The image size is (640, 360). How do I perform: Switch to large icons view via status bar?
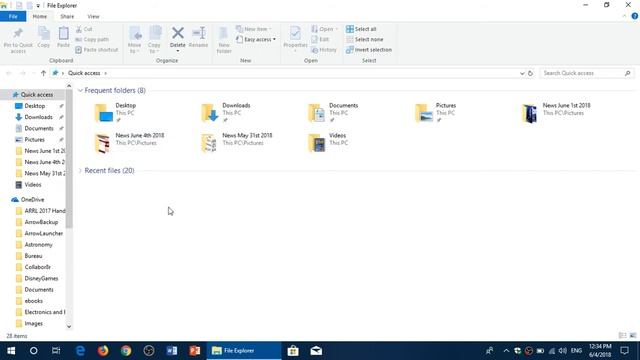[x=633, y=336]
